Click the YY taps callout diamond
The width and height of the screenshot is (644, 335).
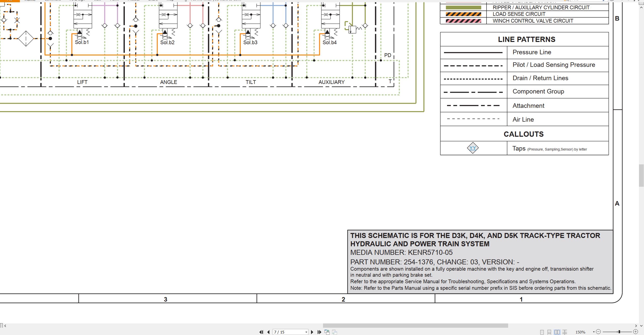[473, 148]
